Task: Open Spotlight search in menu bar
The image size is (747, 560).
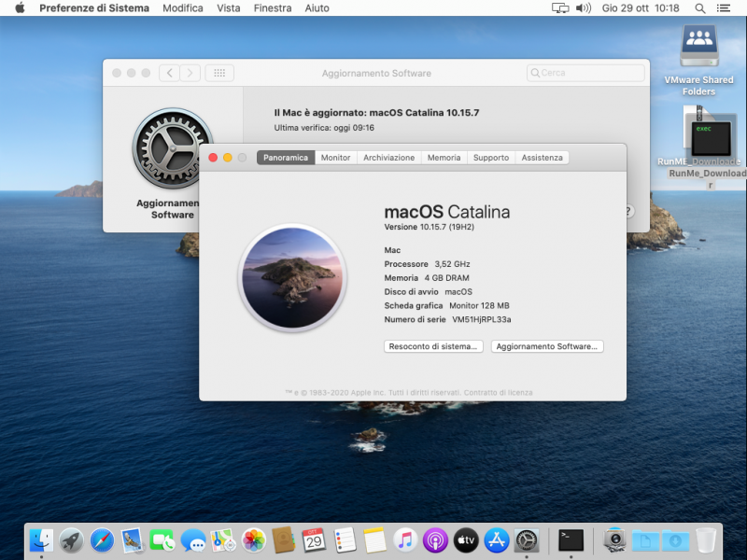Action: [x=699, y=8]
